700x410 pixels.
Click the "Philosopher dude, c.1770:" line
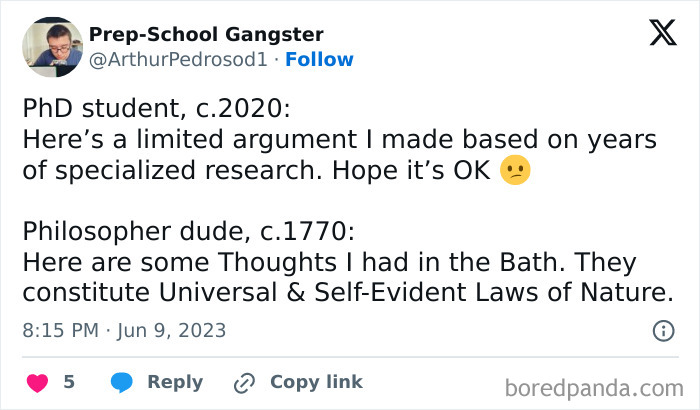click(x=189, y=231)
